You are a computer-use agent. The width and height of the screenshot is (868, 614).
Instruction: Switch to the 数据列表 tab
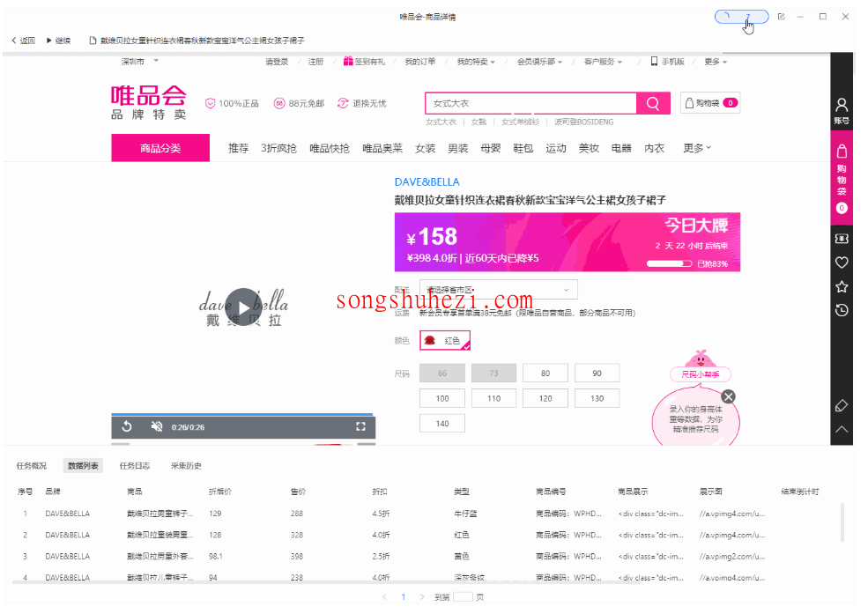[83, 466]
